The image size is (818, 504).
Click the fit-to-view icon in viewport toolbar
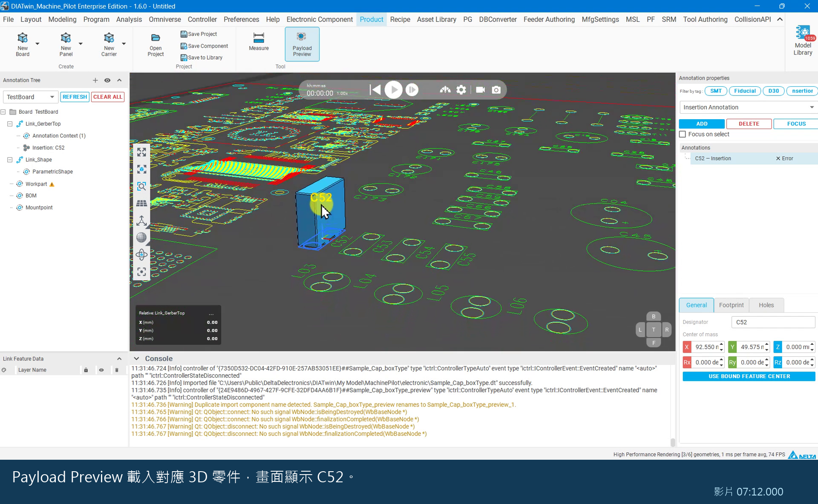click(x=141, y=152)
